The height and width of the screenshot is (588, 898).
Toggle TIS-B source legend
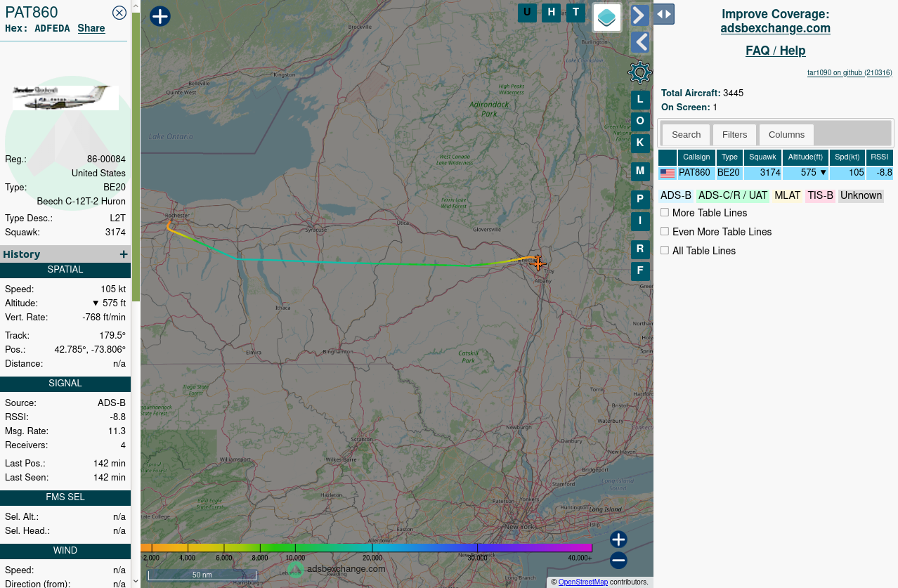pos(820,195)
